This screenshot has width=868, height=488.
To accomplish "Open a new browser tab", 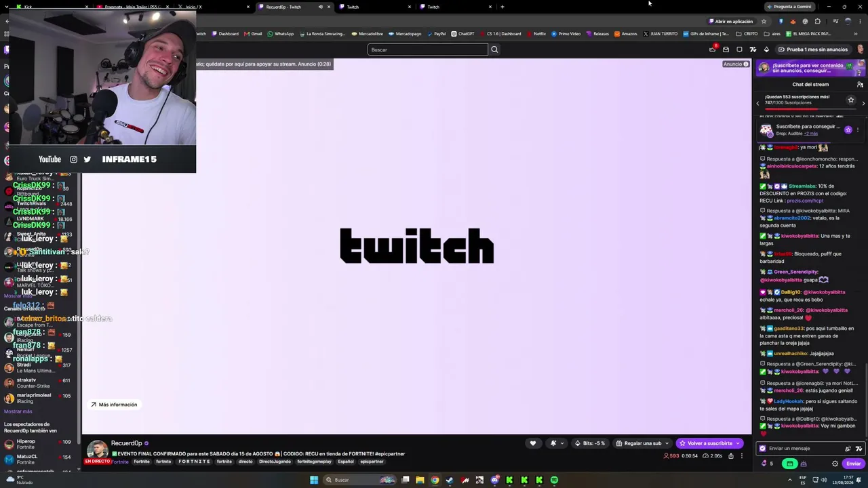I will tap(502, 7).
